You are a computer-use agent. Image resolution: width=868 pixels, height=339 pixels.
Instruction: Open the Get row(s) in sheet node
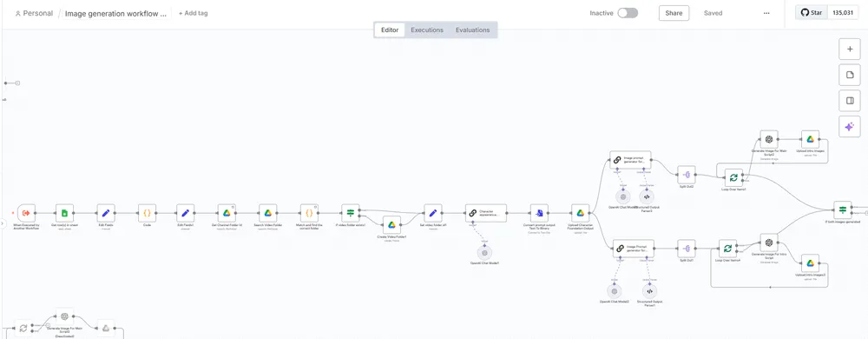[x=64, y=213]
